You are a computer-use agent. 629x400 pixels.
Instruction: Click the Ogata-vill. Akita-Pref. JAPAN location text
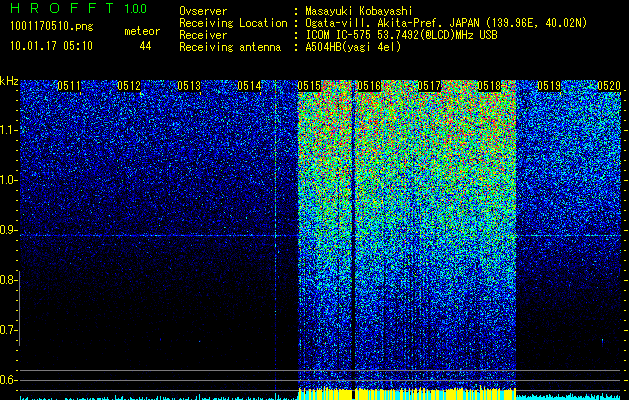pos(446,23)
